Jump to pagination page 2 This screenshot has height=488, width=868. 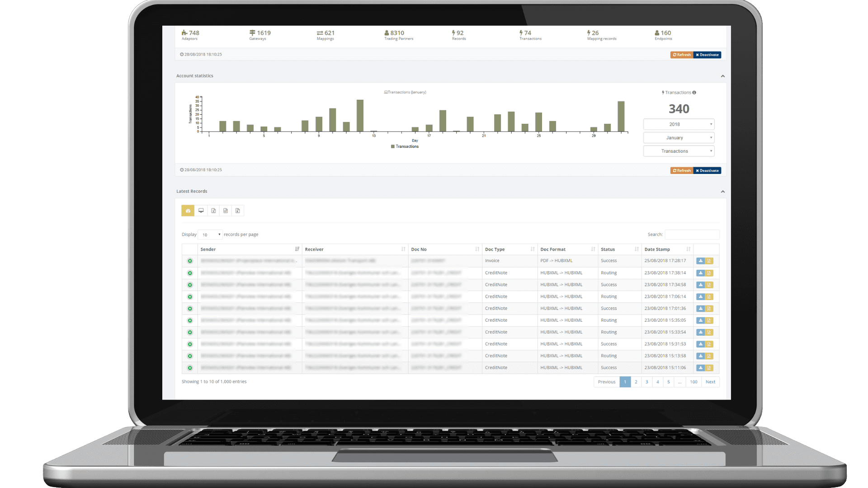pos(636,382)
